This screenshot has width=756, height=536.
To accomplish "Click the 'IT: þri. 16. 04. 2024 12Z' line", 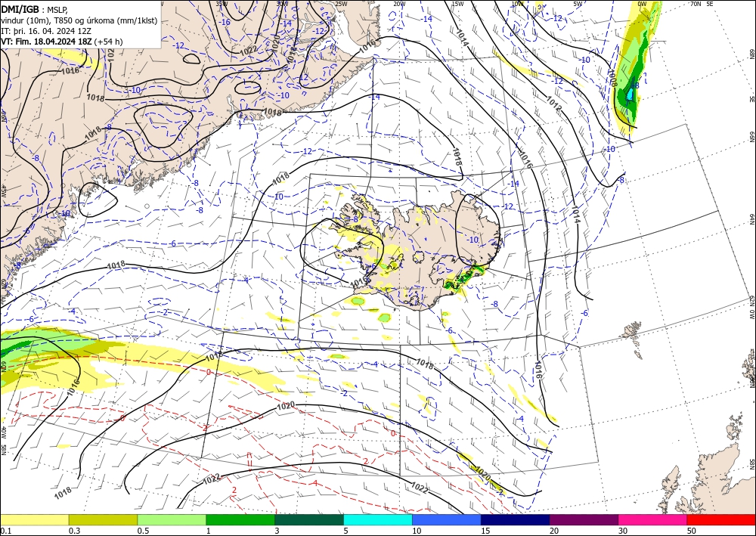I will point(46,31).
